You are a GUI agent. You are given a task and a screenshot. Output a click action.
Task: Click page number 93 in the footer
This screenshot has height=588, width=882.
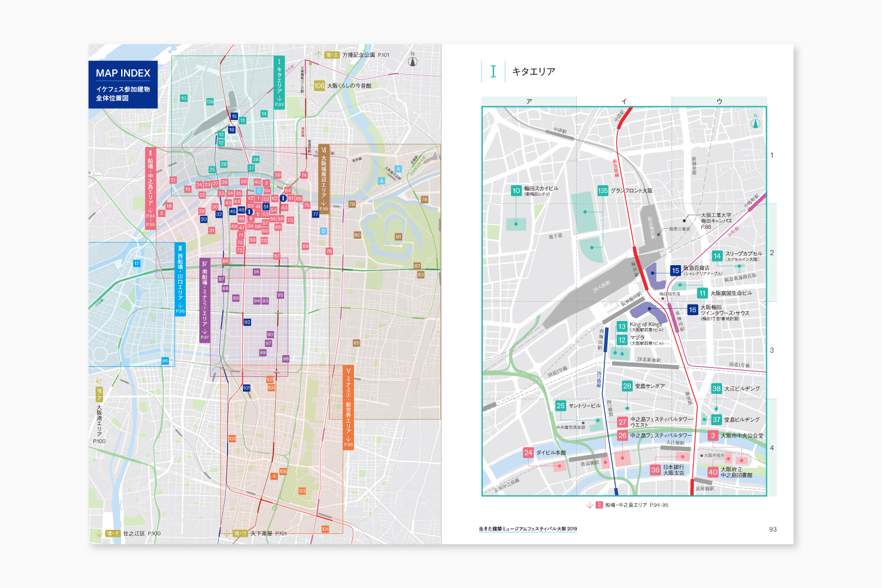tap(773, 529)
